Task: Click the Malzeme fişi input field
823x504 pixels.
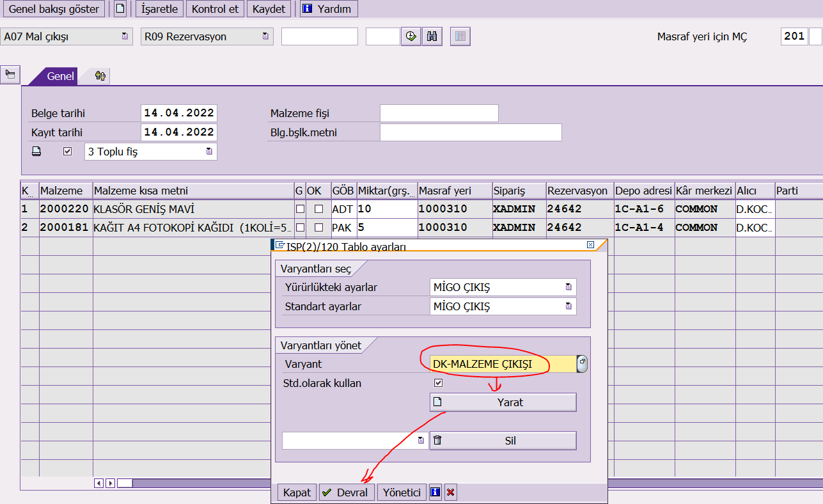Action: pos(439,113)
